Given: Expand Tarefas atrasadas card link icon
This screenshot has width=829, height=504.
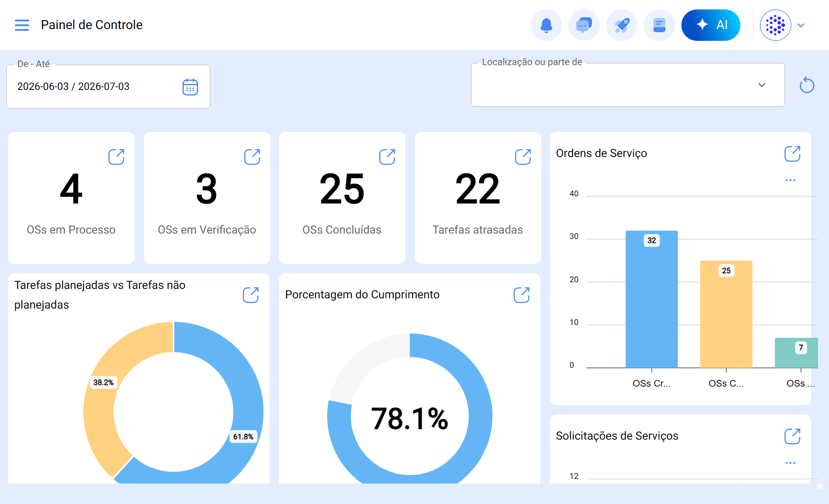Looking at the screenshot, I should tap(523, 157).
